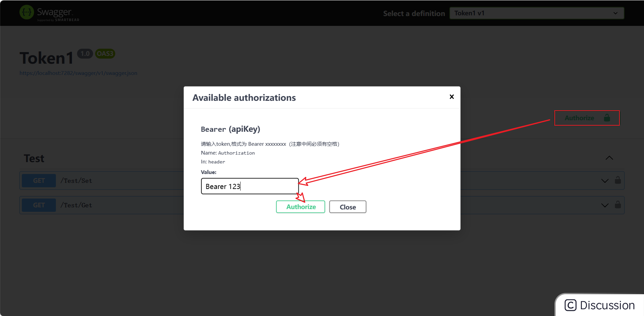644x316 pixels.
Task: Click the Swagger logo icon
Action: 27,12
